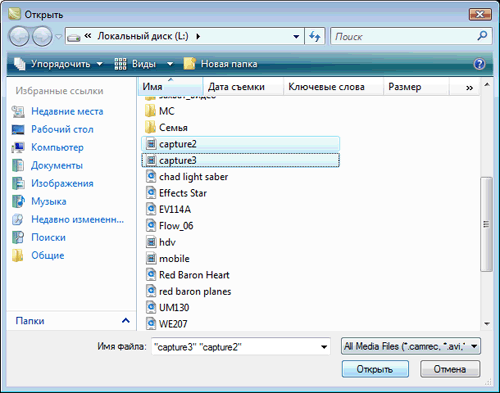500x393 pixels.
Task: Click the refresh button beside address bar
Action: pyautogui.click(x=314, y=36)
